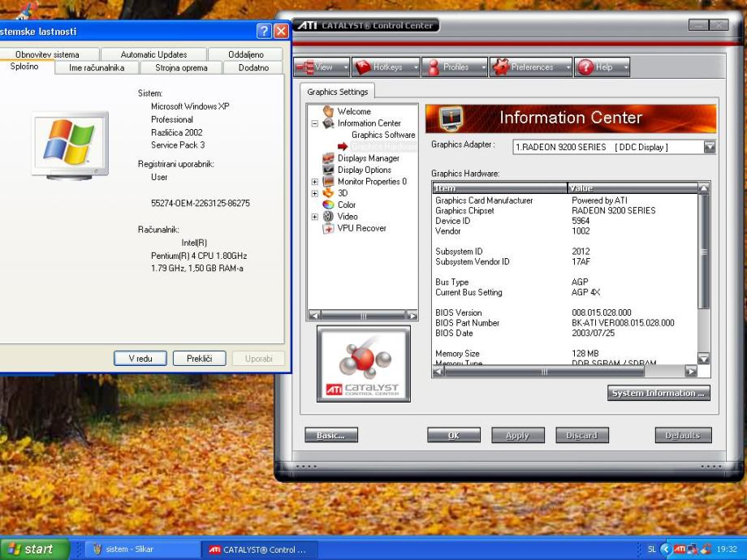Viewport: 747px width, 560px height.
Task: Open the Help toolbar menu
Action: tap(602, 67)
